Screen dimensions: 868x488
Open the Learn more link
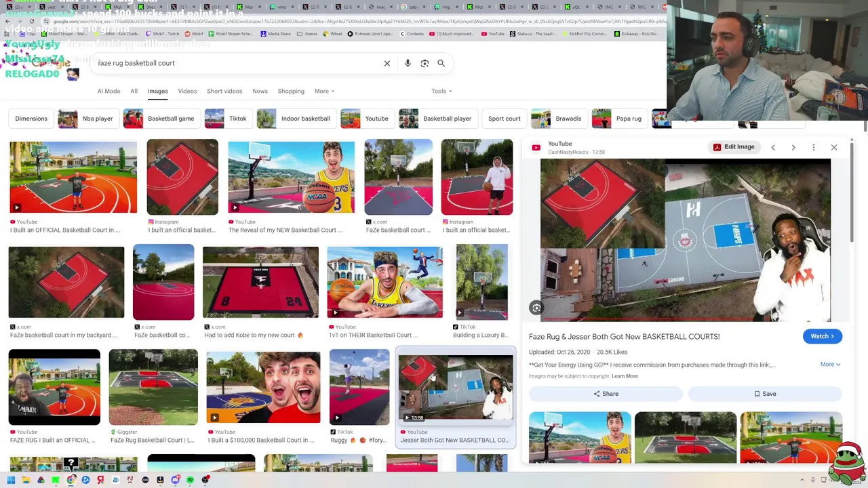click(625, 376)
